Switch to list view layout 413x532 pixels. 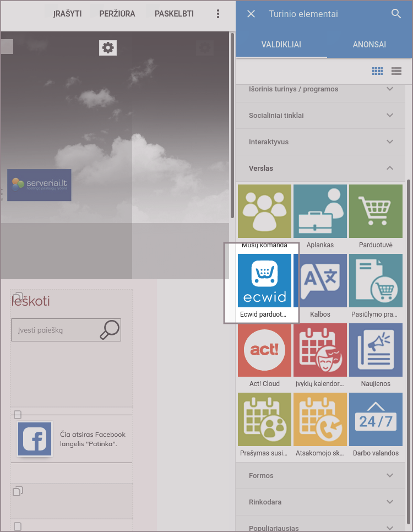pos(396,71)
